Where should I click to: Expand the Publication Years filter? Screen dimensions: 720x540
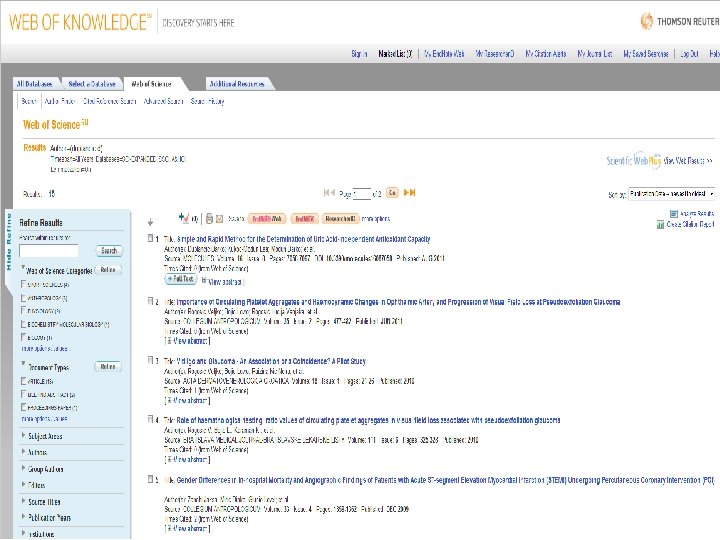23,517
